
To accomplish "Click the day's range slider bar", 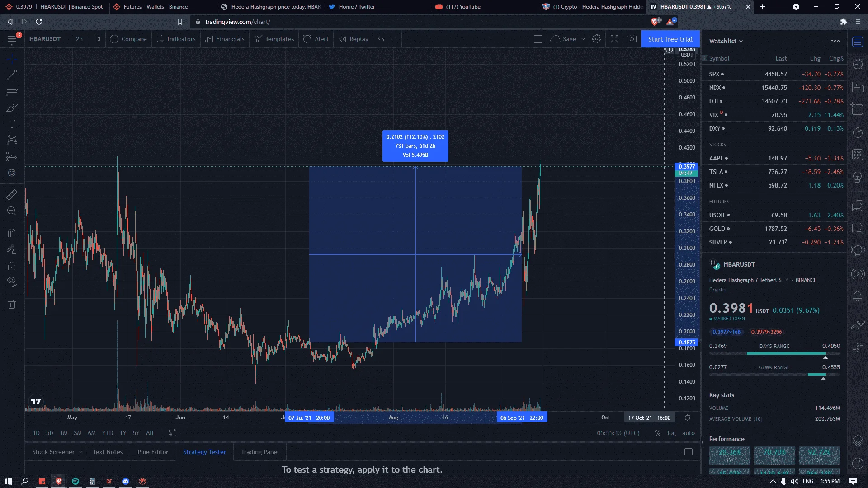I will (774, 353).
